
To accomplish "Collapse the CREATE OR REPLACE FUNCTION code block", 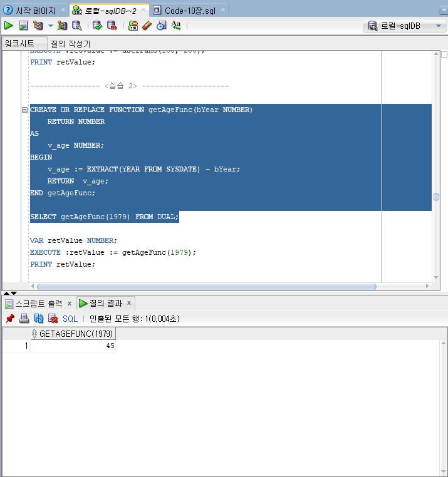I will [24, 110].
